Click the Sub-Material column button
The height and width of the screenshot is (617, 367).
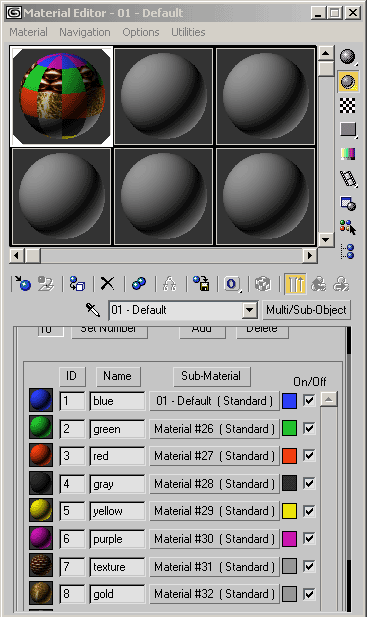[x=212, y=377]
